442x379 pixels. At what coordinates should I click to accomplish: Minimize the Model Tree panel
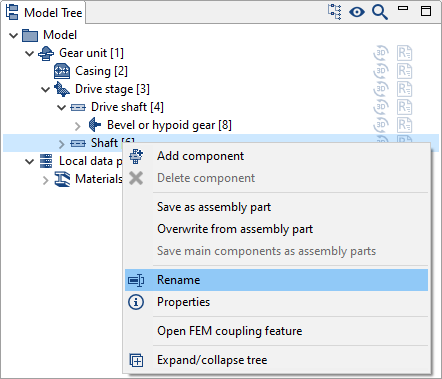point(403,8)
